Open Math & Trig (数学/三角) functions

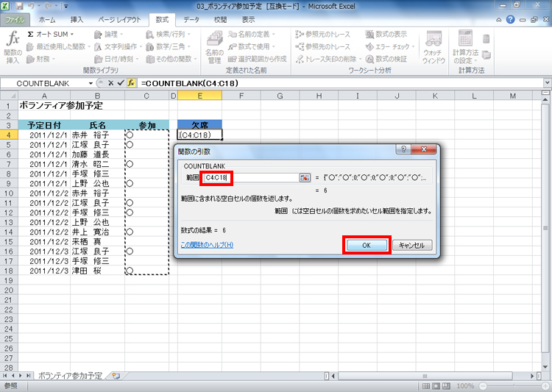169,46
